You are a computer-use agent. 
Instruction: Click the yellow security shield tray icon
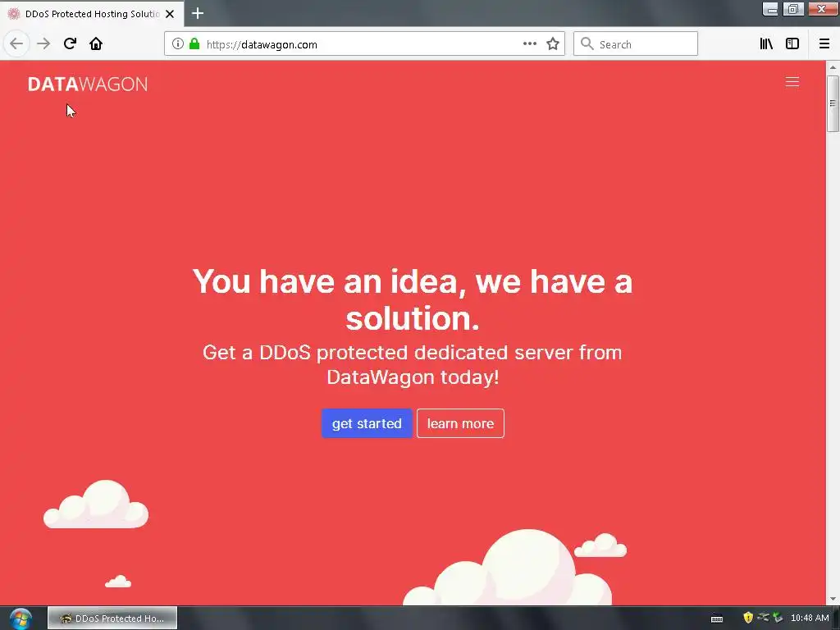tap(748, 618)
